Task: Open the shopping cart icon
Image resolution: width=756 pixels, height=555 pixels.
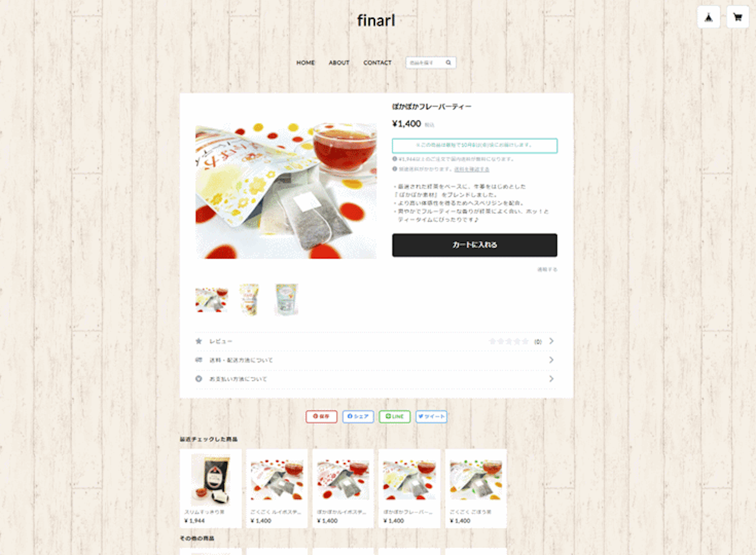Action: [x=738, y=17]
